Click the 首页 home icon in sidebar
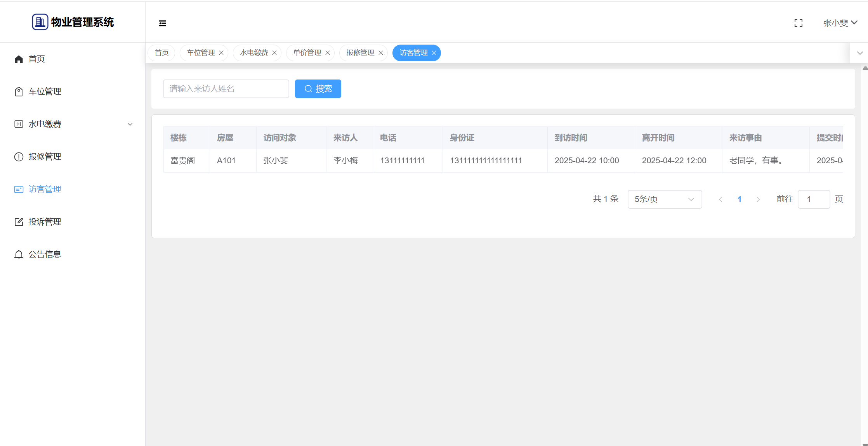The width and height of the screenshot is (868, 446). tap(19, 59)
